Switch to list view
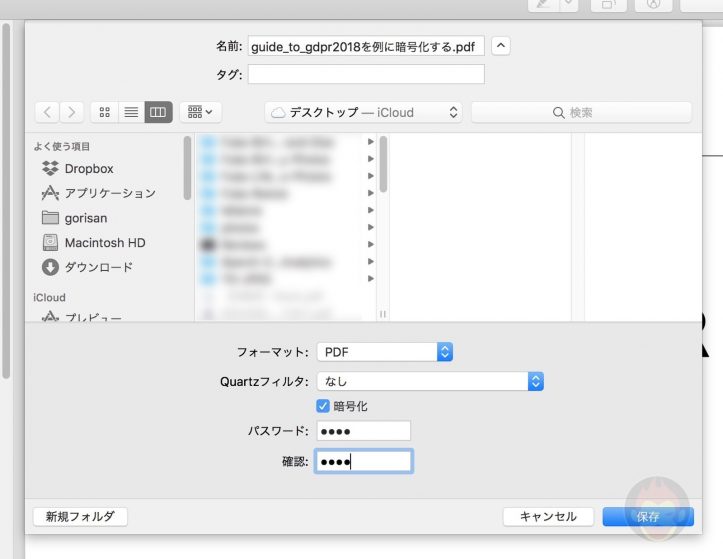 tap(131, 112)
